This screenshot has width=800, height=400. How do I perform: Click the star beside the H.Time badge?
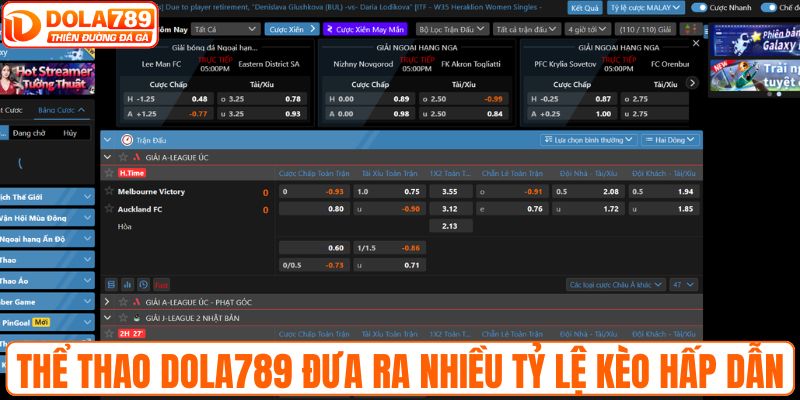point(109,173)
